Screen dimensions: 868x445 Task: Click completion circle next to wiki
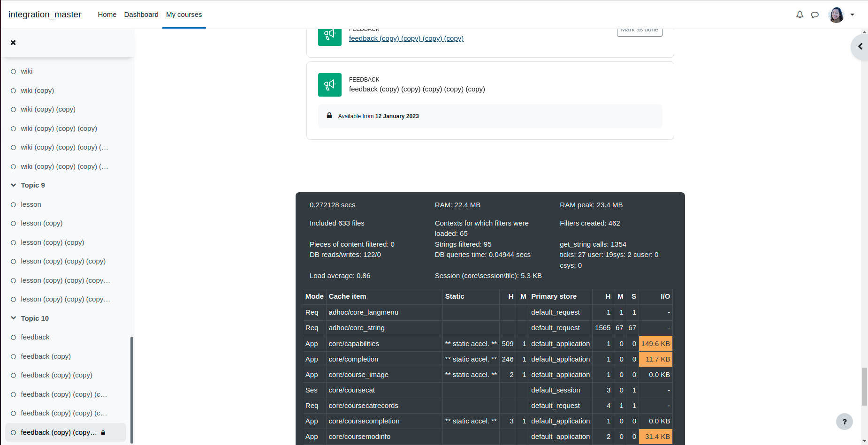[x=13, y=72]
